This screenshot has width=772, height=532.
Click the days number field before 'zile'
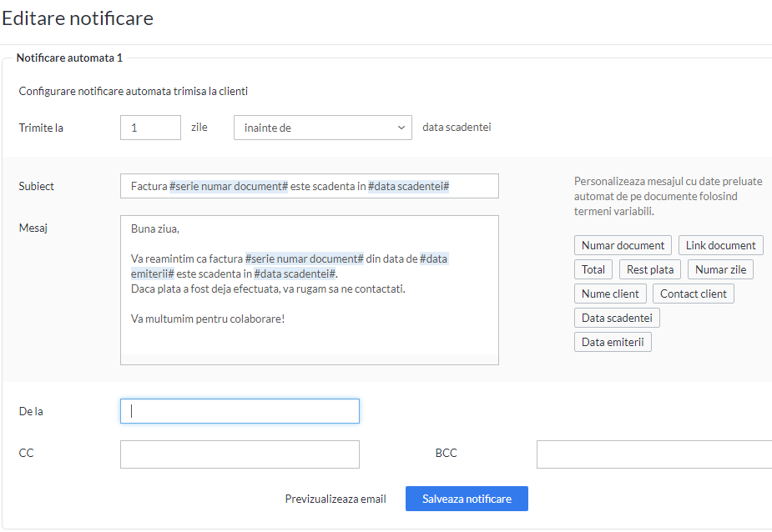point(151,128)
